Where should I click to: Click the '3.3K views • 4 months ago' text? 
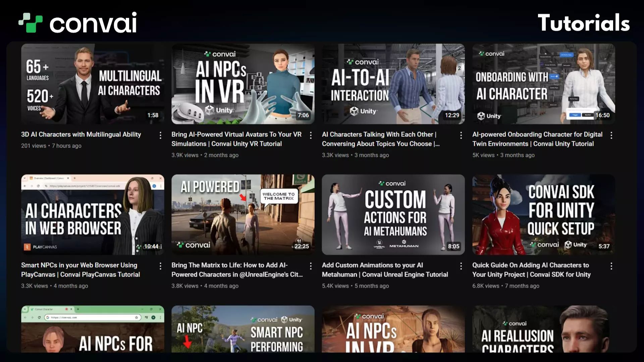(x=55, y=286)
